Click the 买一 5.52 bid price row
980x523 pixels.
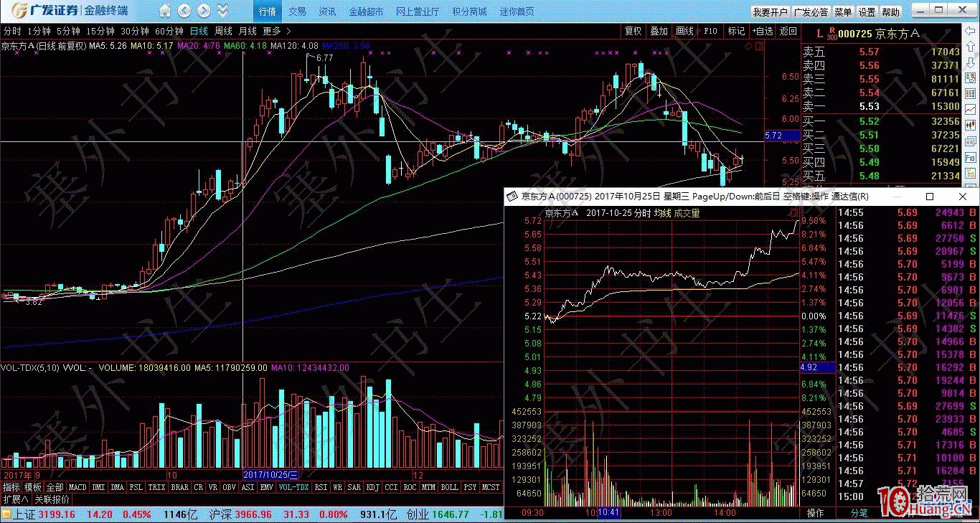(x=880, y=121)
